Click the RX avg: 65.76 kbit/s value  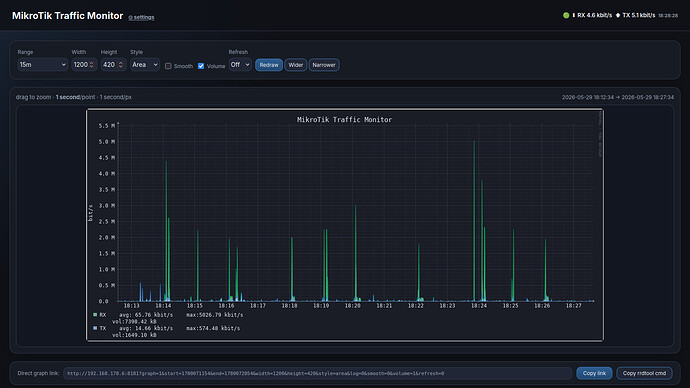click(x=146, y=315)
